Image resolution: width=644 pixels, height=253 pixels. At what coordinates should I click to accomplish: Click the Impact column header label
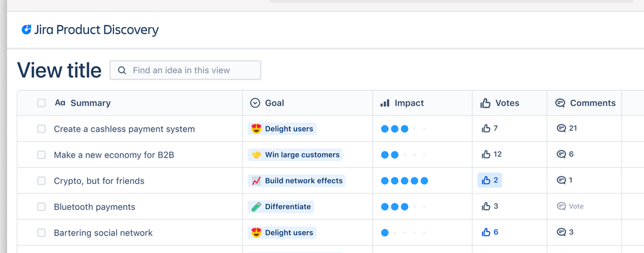pyautogui.click(x=409, y=103)
